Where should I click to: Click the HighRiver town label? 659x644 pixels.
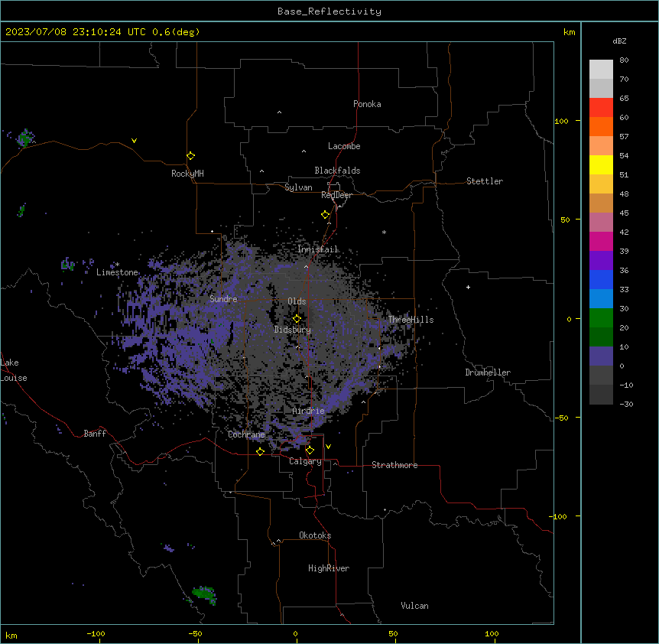click(x=329, y=568)
